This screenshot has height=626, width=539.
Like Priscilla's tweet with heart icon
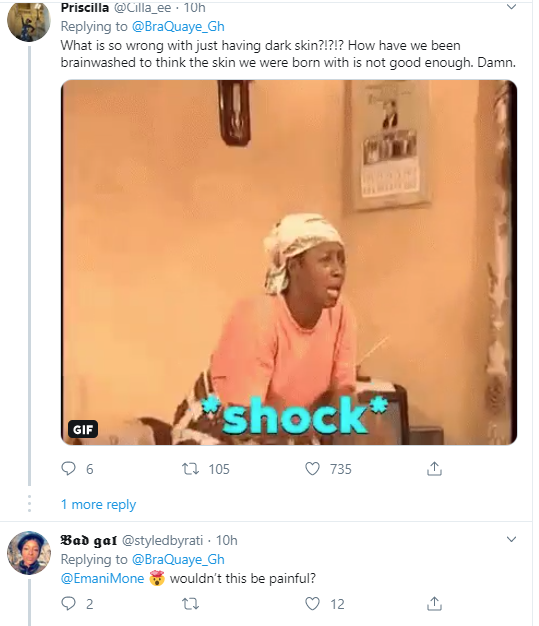click(312, 468)
